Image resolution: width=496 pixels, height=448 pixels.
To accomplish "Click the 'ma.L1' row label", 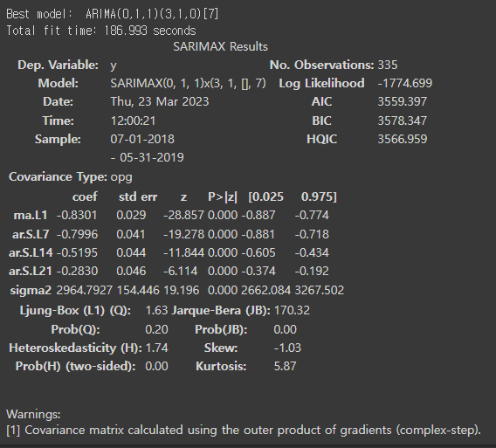I will [31, 216].
